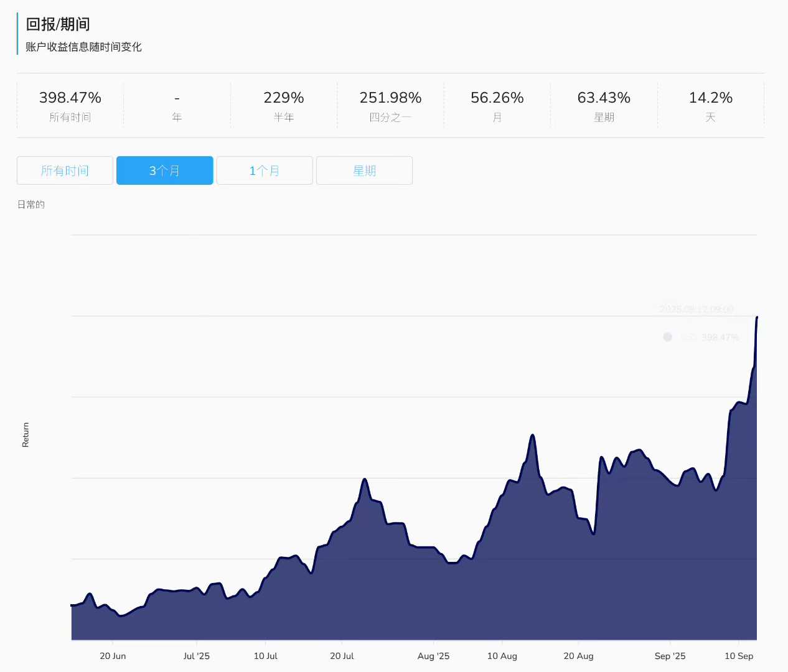Choose the 1个月 range button
Screen dimensions: 788x672
pyautogui.click(x=265, y=170)
